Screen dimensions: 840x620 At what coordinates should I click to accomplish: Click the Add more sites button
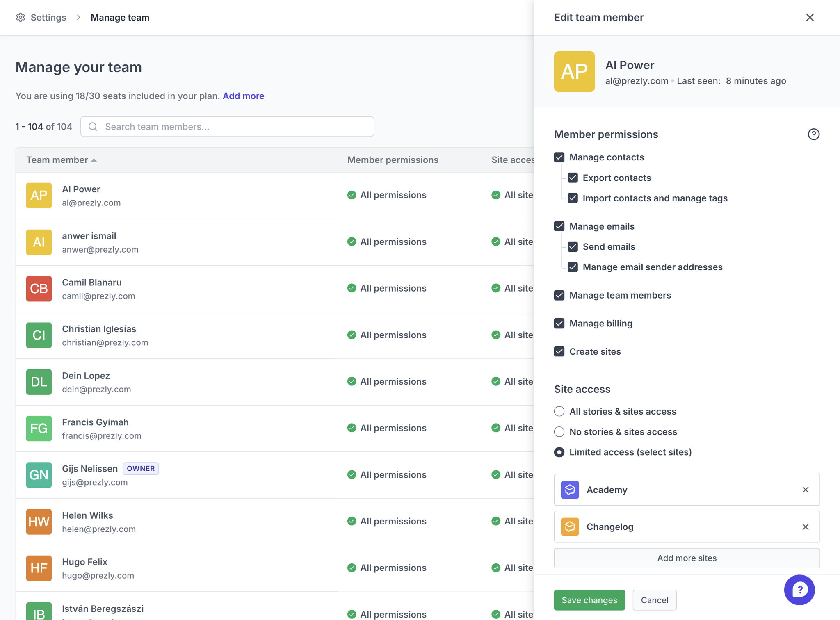click(x=687, y=558)
